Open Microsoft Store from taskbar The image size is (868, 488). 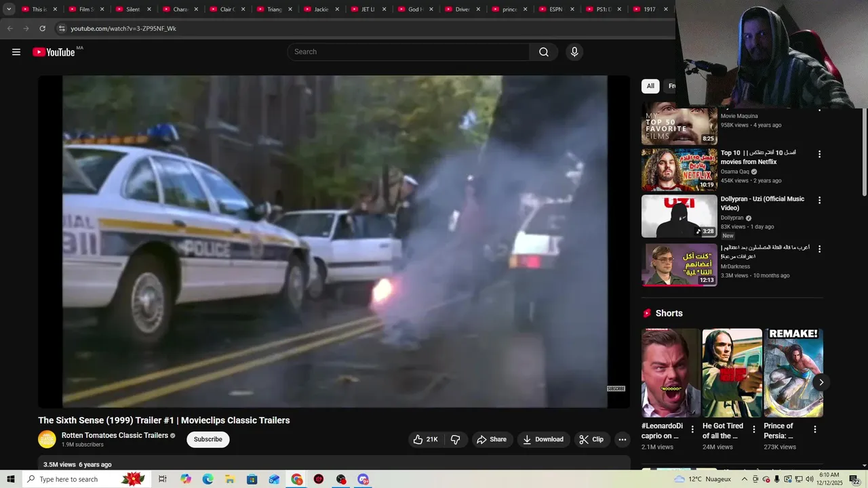click(x=252, y=479)
